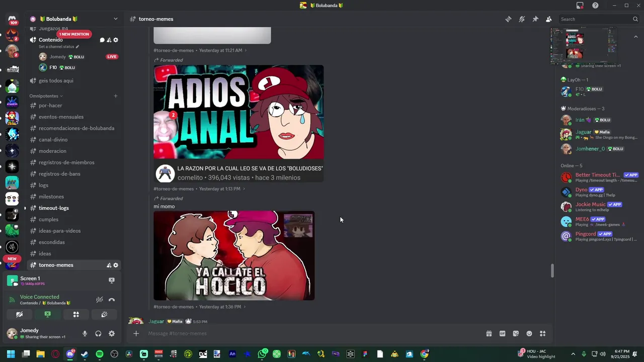
Task: Open notification settings bell in header
Action: (522, 19)
